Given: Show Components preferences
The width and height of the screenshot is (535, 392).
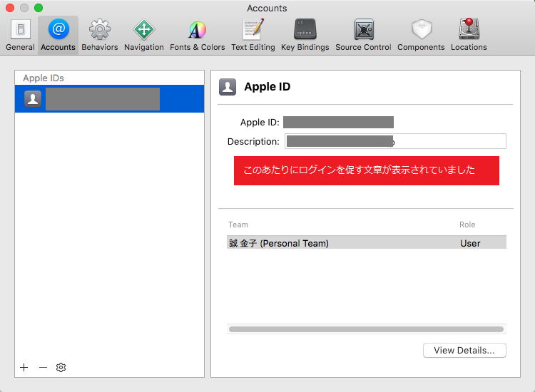Looking at the screenshot, I should pyautogui.click(x=421, y=35).
